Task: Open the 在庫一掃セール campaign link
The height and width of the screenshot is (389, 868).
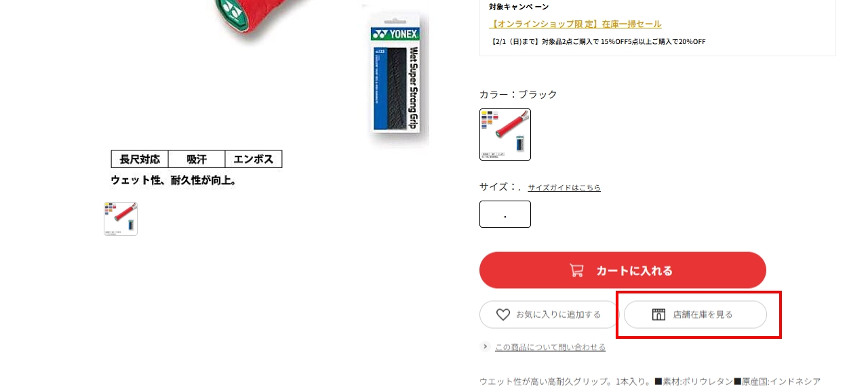Action: (x=575, y=24)
